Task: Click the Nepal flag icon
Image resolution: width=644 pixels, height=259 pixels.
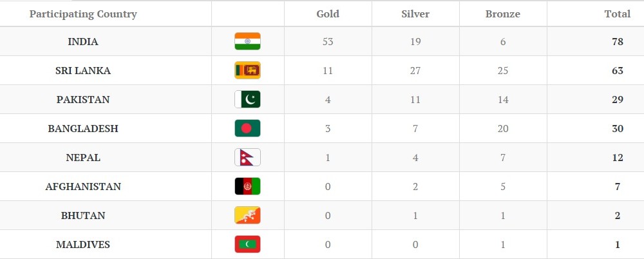Action: click(x=247, y=158)
